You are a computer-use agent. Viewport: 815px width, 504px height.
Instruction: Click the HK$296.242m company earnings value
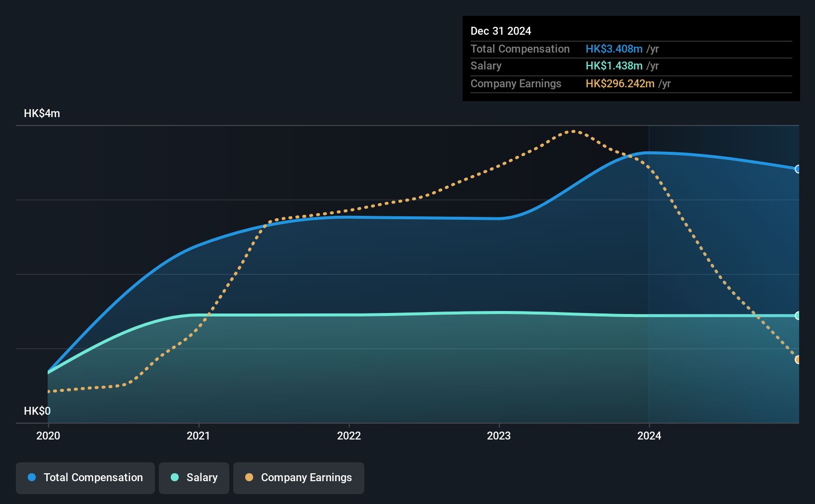(x=620, y=83)
